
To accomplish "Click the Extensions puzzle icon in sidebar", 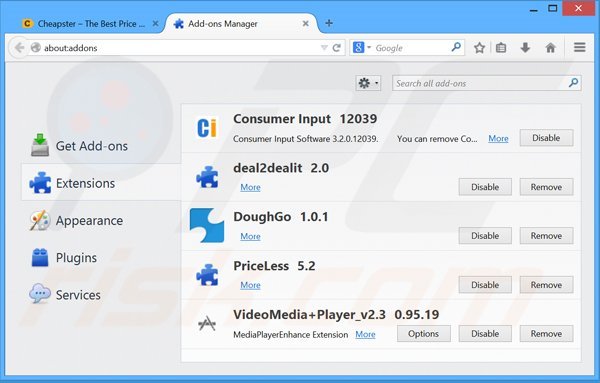I will [x=40, y=183].
